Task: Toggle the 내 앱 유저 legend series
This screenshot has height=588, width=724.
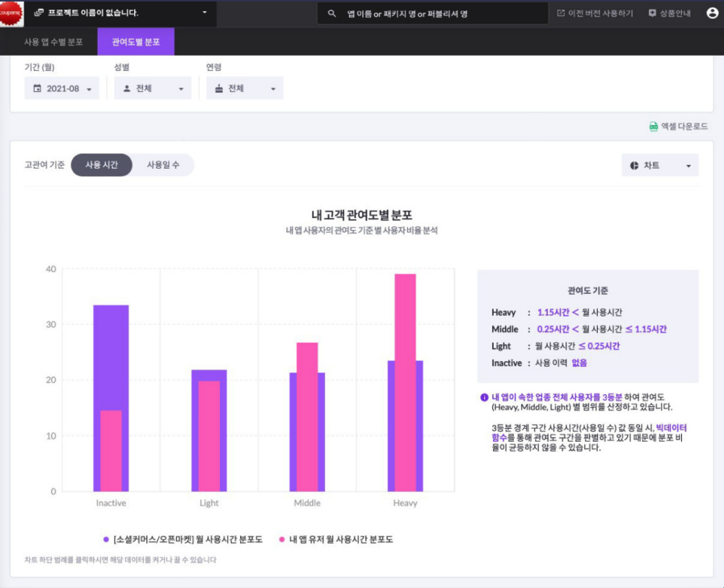Action: [336, 539]
